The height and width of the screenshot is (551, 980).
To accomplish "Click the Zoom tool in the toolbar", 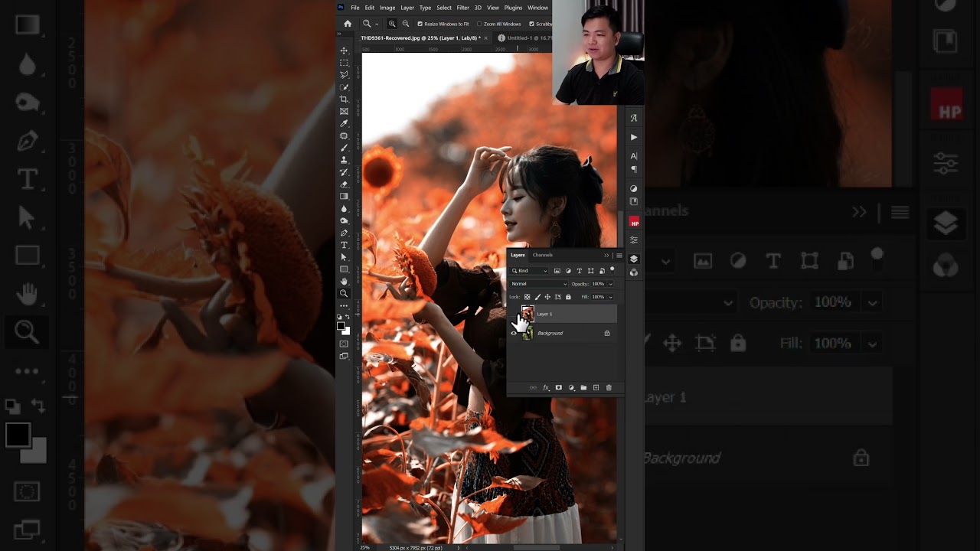I will [344, 294].
